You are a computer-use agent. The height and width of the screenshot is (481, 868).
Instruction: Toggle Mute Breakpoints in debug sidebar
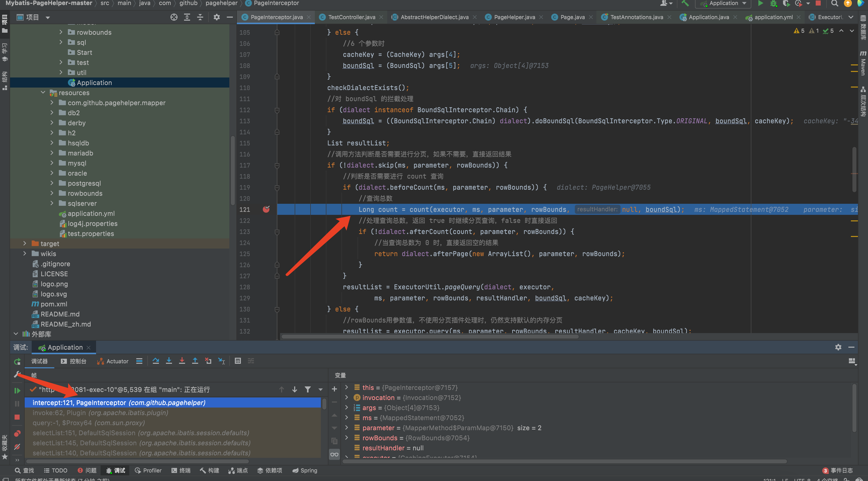coord(17,447)
